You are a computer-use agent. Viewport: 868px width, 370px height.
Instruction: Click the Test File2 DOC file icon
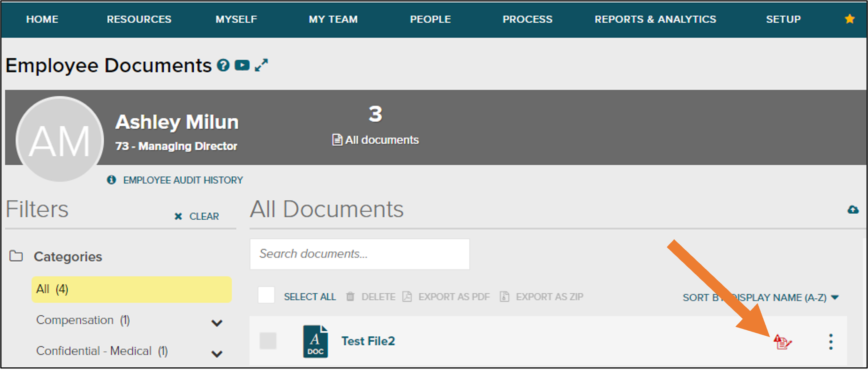click(x=315, y=341)
